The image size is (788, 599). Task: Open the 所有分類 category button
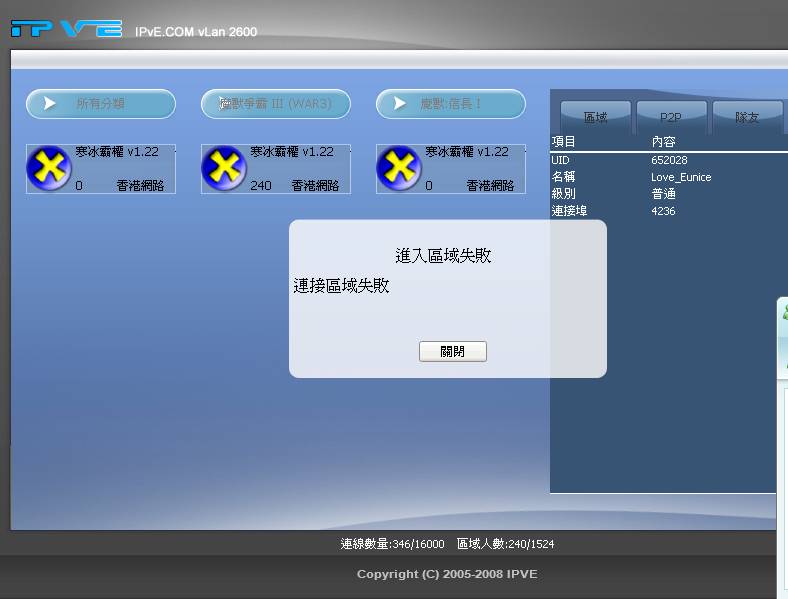[x=101, y=104]
